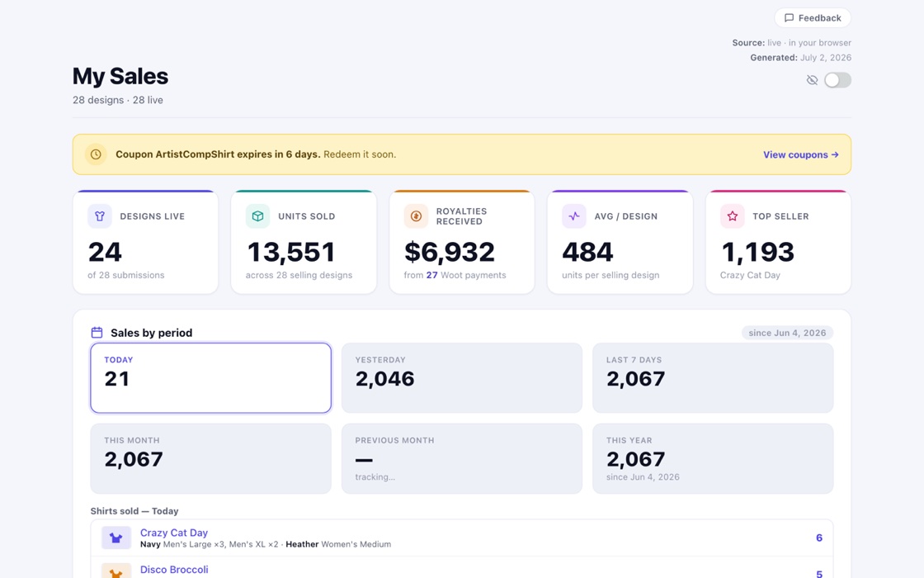The image size is (924, 578).
Task: Click the 'Source: live · in your browser' text
Action: point(791,42)
